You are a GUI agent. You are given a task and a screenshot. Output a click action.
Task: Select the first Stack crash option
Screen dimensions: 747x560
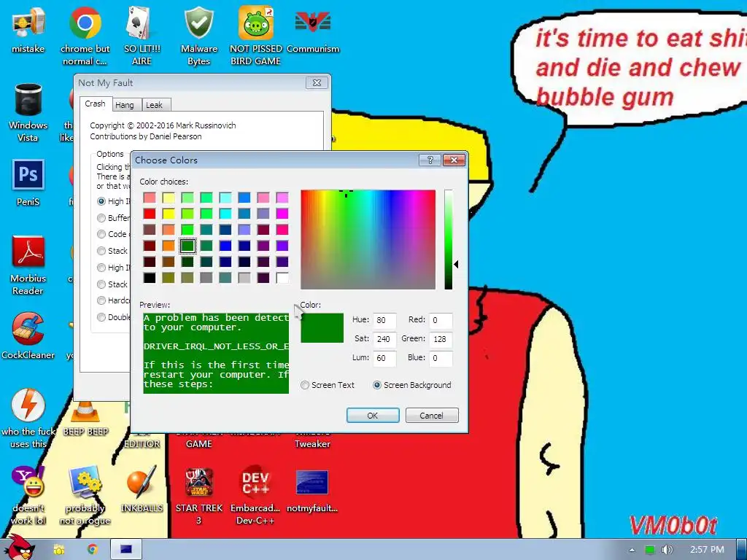click(101, 251)
